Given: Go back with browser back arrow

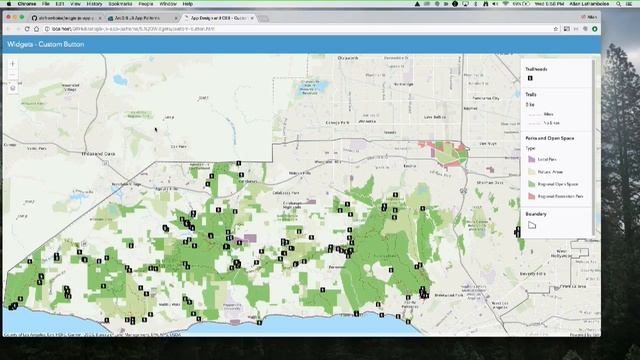Looking at the screenshot, I should click(9, 29).
